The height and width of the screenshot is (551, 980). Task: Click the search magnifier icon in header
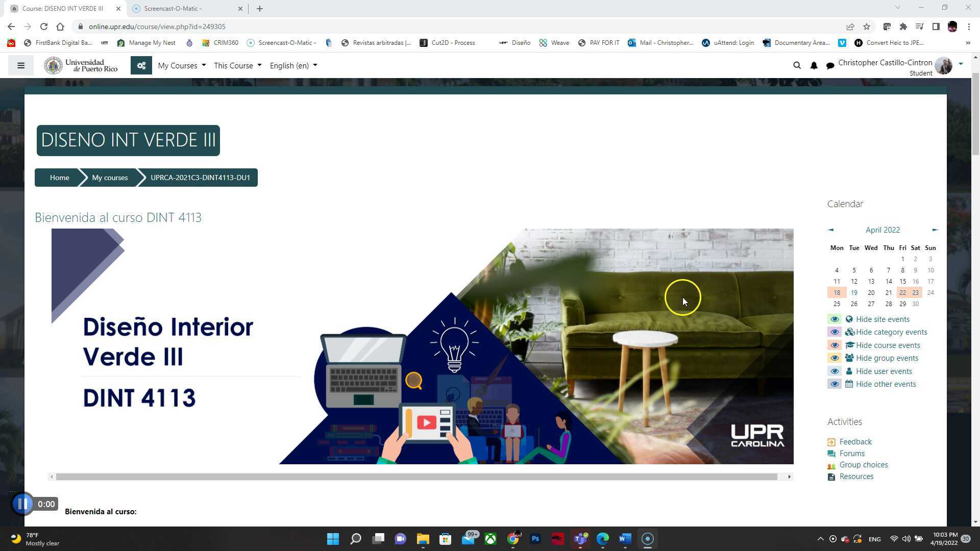[x=797, y=65]
